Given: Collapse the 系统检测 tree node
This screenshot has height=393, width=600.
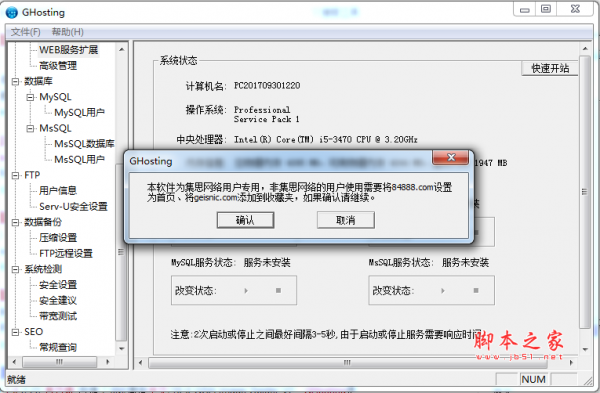Looking at the screenshot, I should (x=15, y=269).
